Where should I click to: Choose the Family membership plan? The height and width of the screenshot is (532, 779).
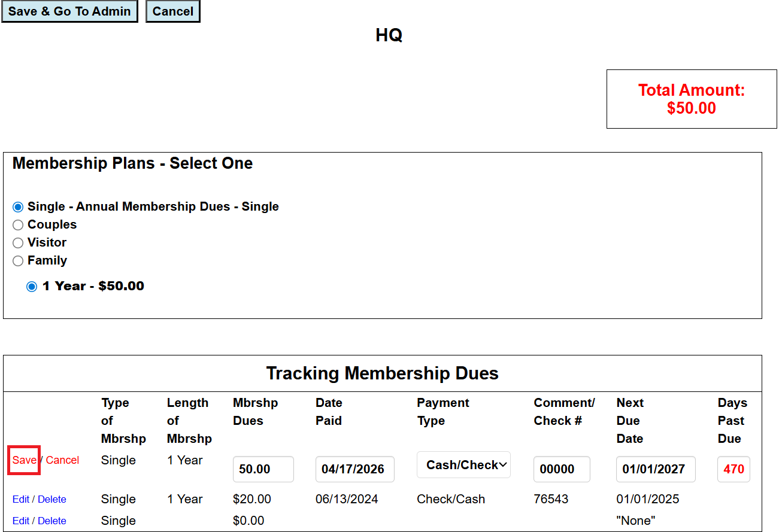point(18,261)
